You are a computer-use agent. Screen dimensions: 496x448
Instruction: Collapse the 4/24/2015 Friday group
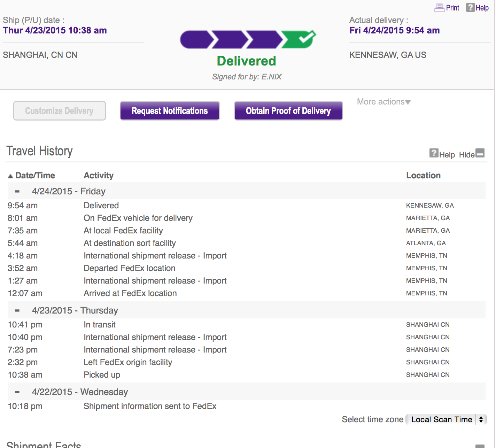(17, 191)
